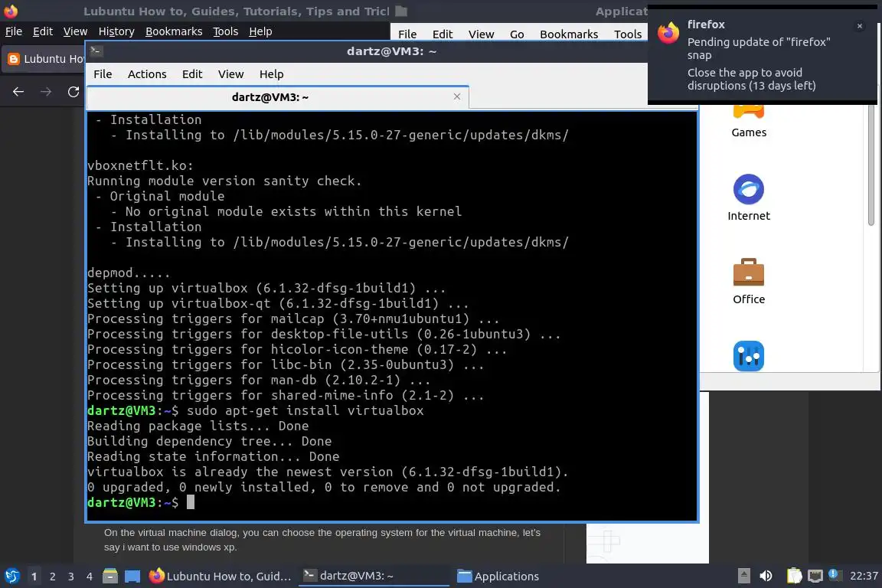The height and width of the screenshot is (588, 882).
Task: Select the dartz@VM3 terminal taskbar entry
Action: tap(372, 576)
